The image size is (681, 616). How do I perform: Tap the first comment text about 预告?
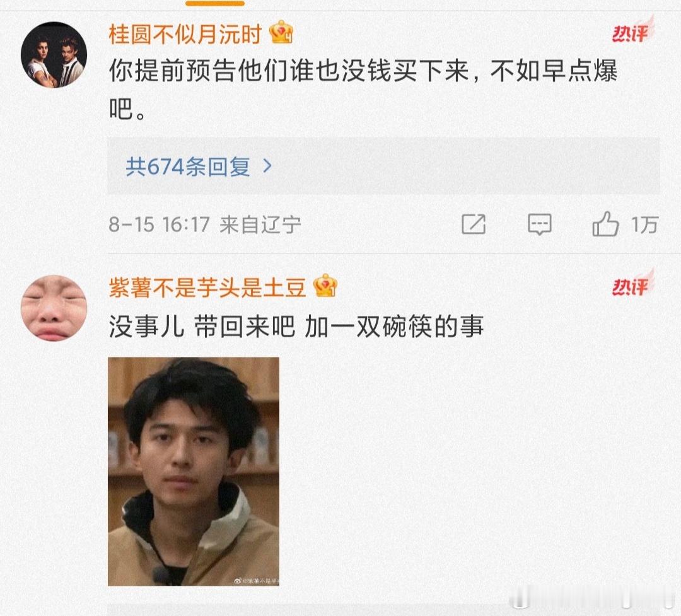[x=363, y=89]
